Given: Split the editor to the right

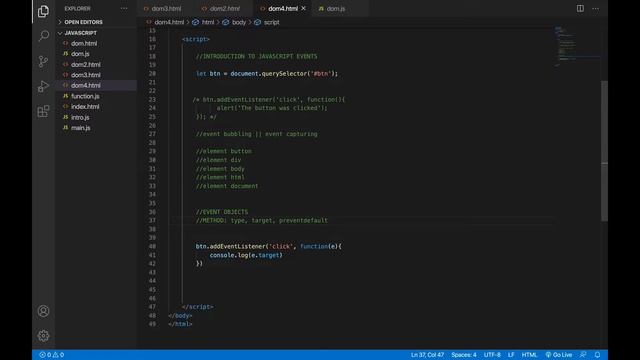Looking at the screenshot, I should tap(580, 9).
